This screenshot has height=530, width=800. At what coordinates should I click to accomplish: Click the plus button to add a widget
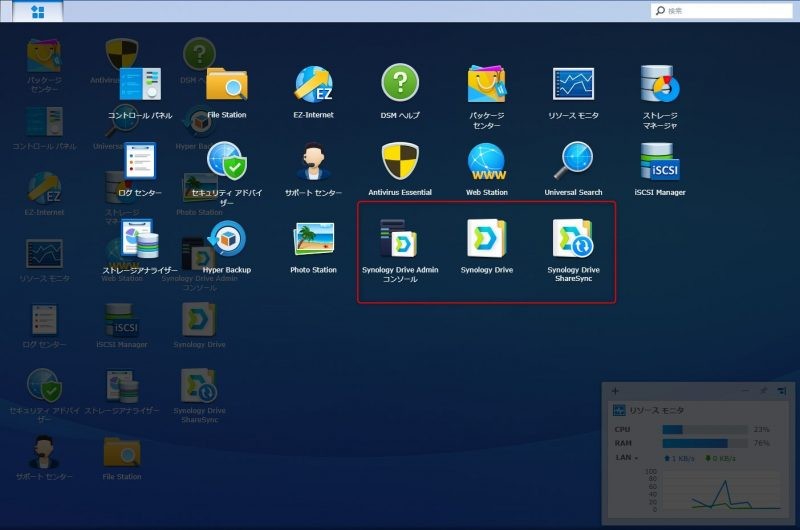pyautogui.click(x=615, y=390)
